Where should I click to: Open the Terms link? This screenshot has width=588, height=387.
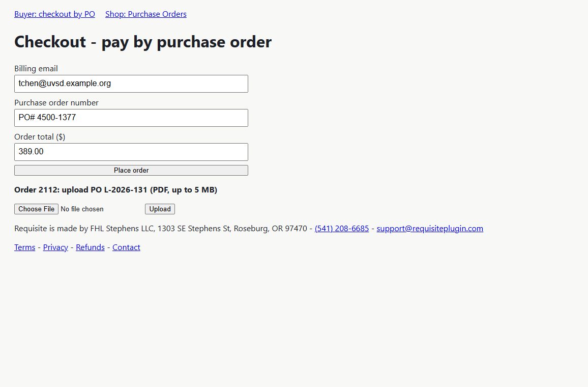pos(25,247)
